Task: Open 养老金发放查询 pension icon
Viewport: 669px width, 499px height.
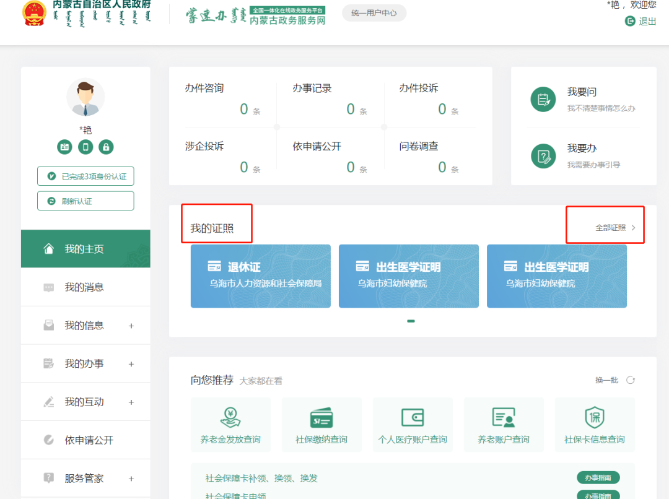Action: tap(230, 417)
